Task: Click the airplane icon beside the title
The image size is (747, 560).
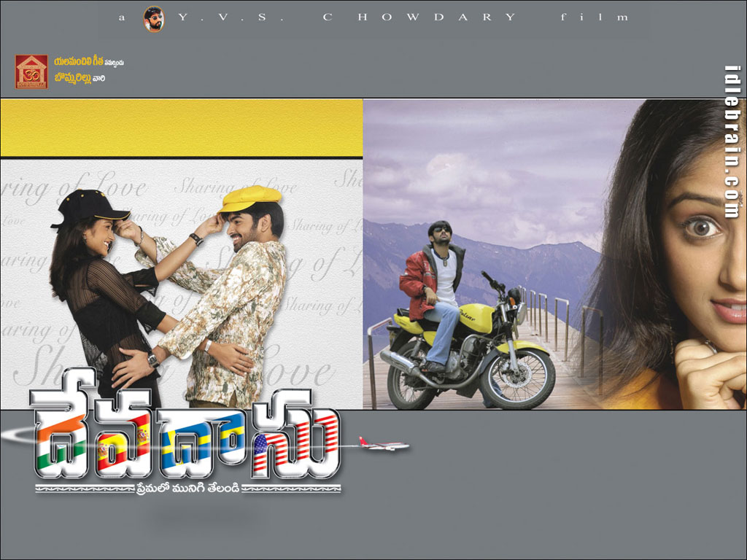Action: 384,444
